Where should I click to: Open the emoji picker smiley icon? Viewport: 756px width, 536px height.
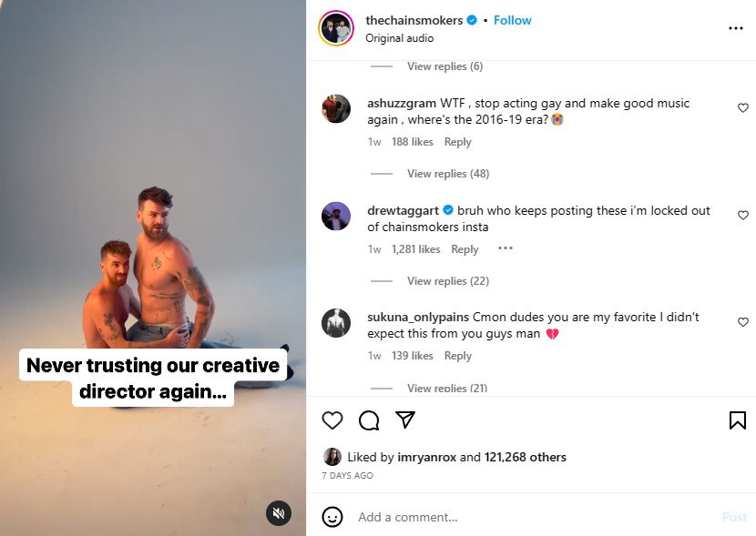pos(333,517)
